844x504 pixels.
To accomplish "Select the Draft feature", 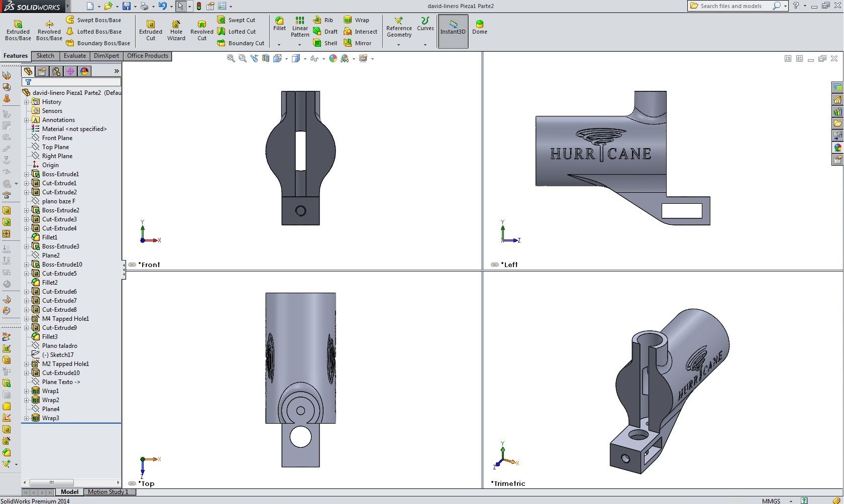I will [326, 32].
